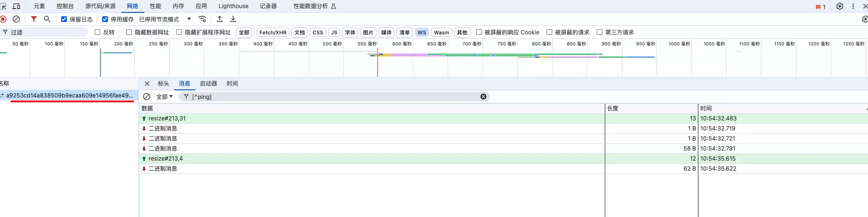
Task: Close the request details pane
Action: click(x=147, y=84)
